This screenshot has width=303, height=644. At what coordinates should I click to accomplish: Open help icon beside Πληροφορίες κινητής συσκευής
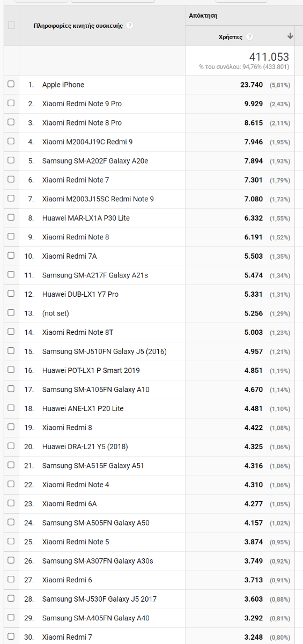point(130,25)
